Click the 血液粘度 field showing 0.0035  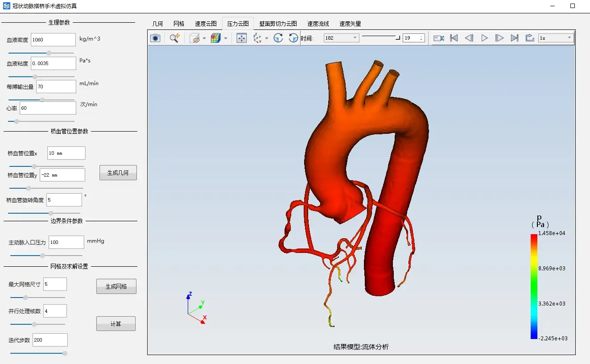coord(53,63)
